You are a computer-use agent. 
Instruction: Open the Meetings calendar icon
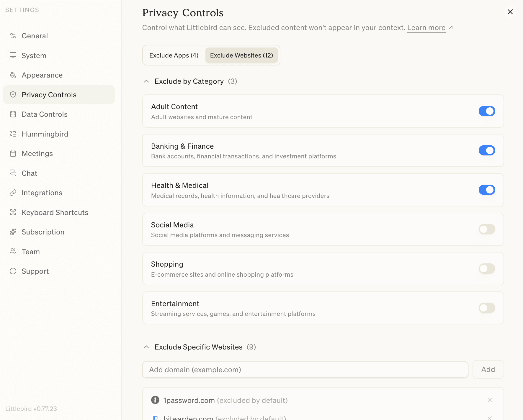pyautogui.click(x=13, y=153)
